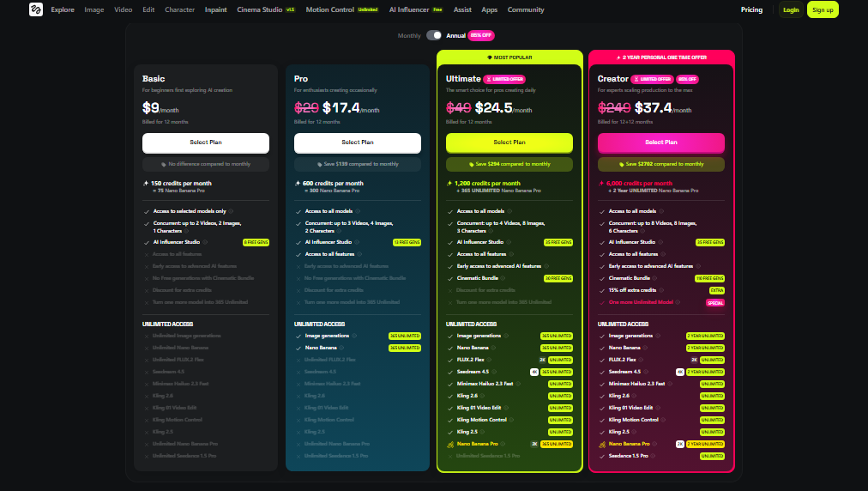Open info icon beside Ultimate 'Access to all models'
The width and height of the screenshot is (868, 491).
point(509,211)
